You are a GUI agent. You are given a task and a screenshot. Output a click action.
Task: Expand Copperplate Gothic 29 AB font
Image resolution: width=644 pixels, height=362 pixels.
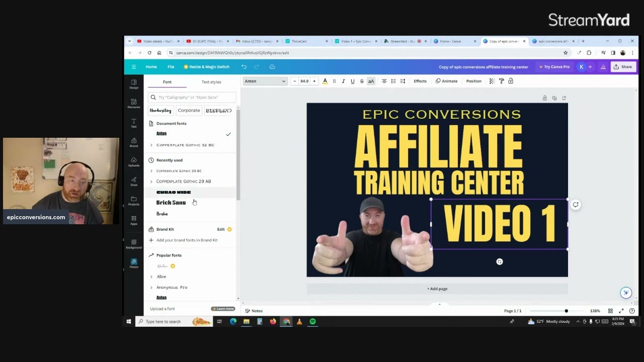tap(151, 182)
